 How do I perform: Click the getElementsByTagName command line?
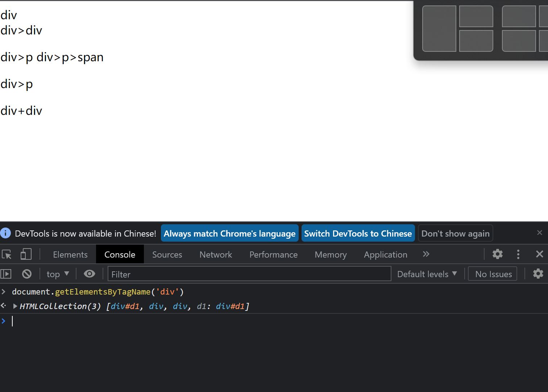click(98, 292)
